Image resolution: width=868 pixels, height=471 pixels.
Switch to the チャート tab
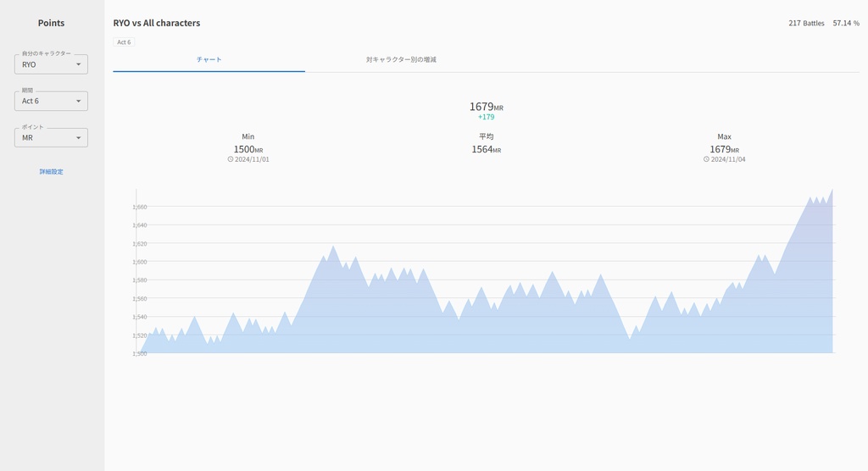tap(209, 60)
